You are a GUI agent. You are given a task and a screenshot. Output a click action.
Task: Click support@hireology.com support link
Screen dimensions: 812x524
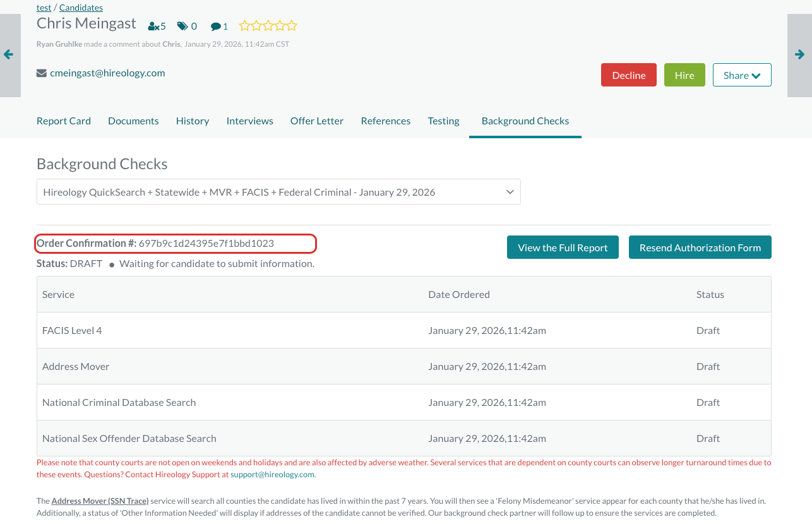(272, 474)
